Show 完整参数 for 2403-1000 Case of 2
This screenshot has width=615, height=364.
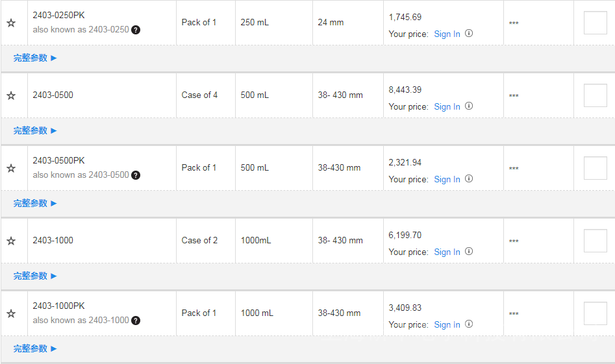(x=35, y=276)
